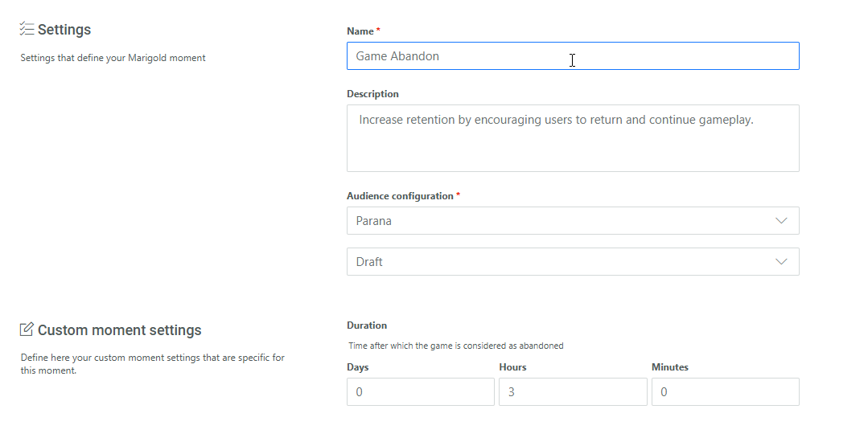Click the Minutes label above the input

pos(669,367)
